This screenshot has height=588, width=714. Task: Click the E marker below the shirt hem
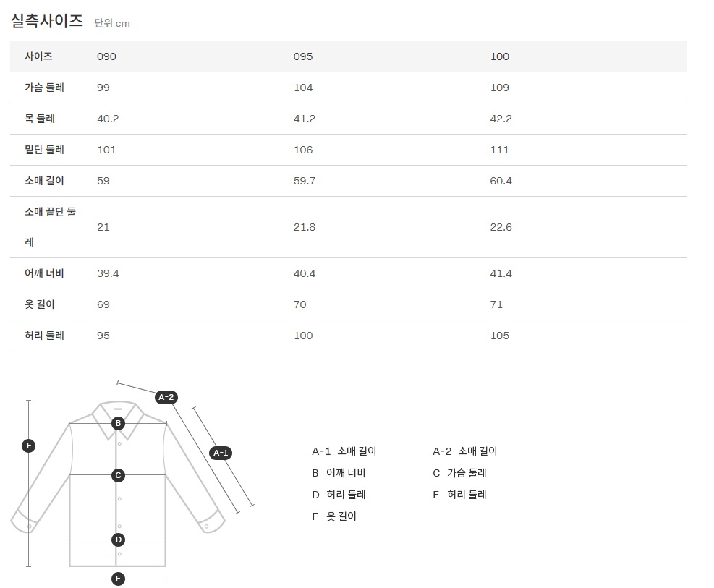[118, 579]
